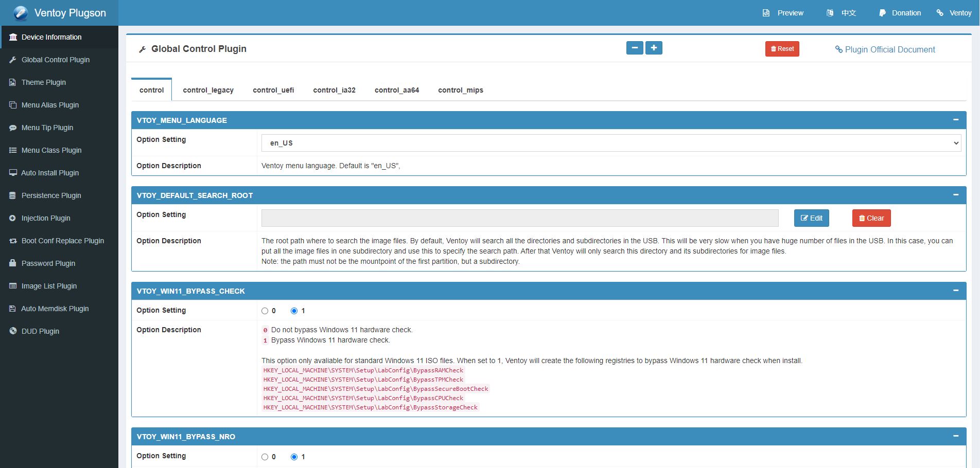Open Menu Alias Plugin page
The image size is (980, 468).
pyautogui.click(x=59, y=105)
